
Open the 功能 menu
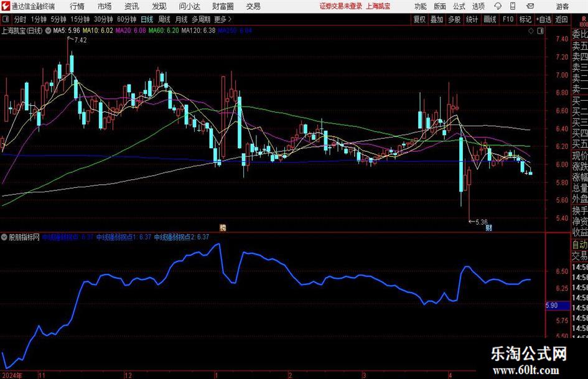click(x=421, y=6)
